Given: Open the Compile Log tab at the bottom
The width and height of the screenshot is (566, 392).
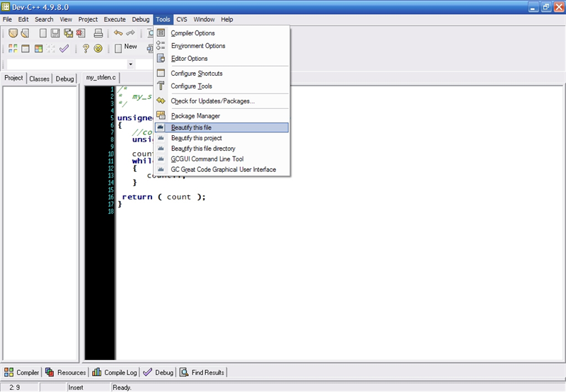Looking at the screenshot, I should [x=115, y=372].
